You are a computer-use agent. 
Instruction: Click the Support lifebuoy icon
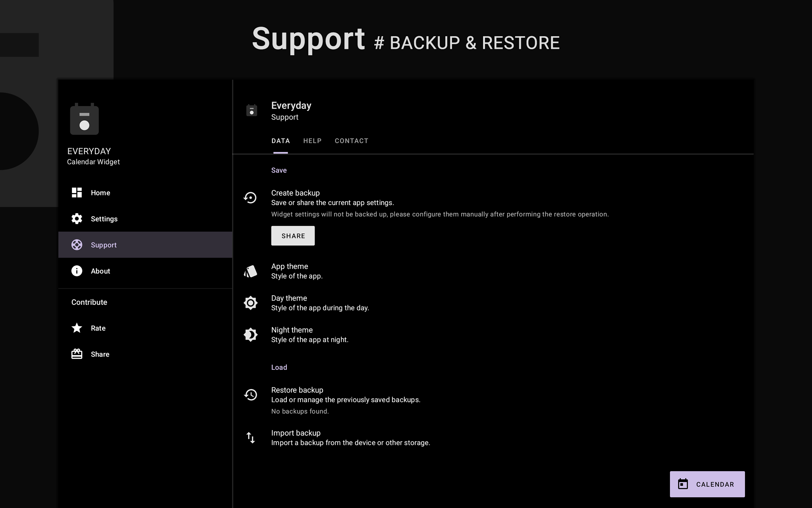coord(77,245)
